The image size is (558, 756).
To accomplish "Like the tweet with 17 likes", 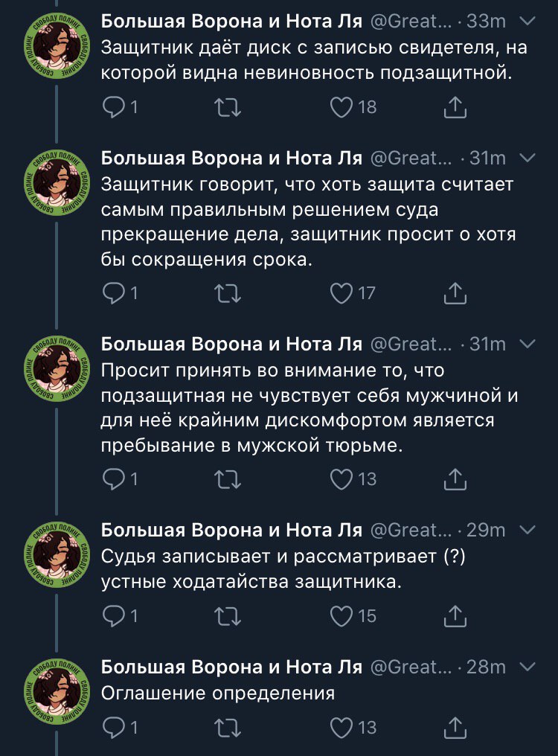I will coord(341,294).
